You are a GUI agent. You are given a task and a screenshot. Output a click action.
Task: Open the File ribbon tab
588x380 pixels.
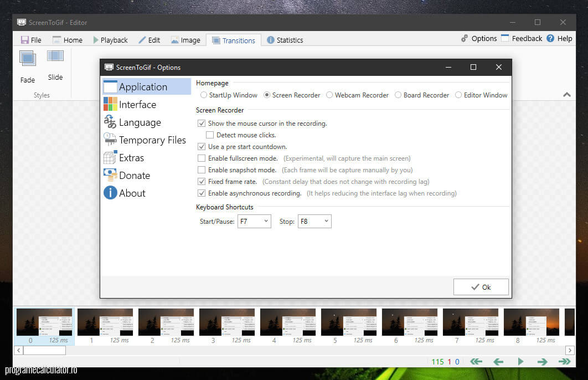pyautogui.click(x=31, y=40)
